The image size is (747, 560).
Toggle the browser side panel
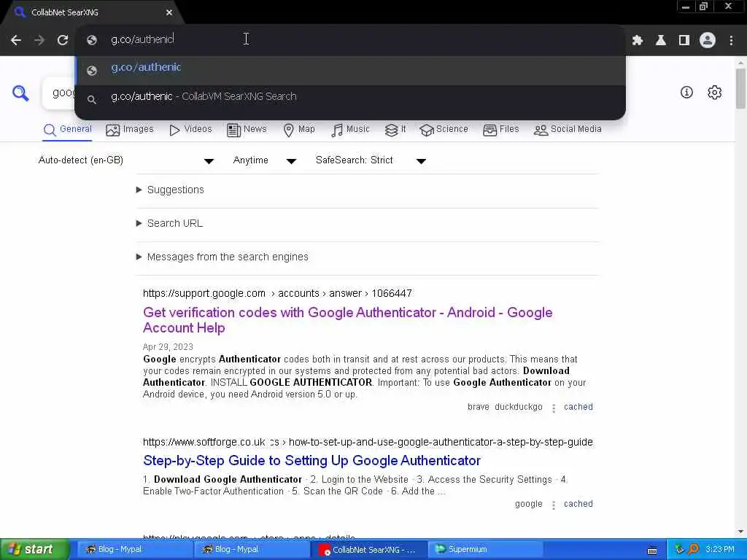point(684,41)
